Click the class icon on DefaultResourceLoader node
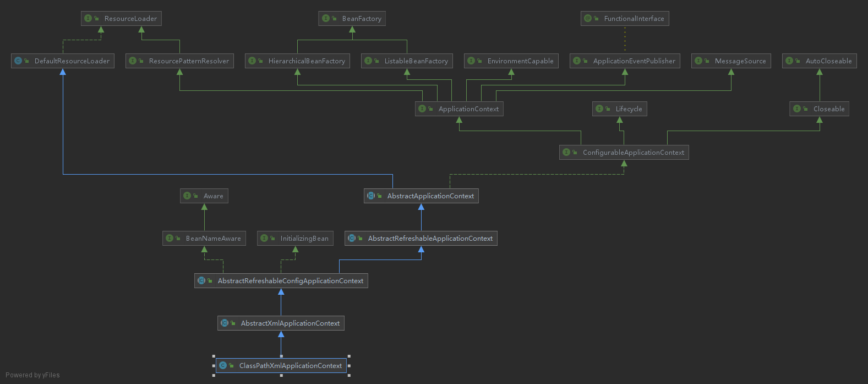Screen dimensions: 868x384 [x=18, y=61]
